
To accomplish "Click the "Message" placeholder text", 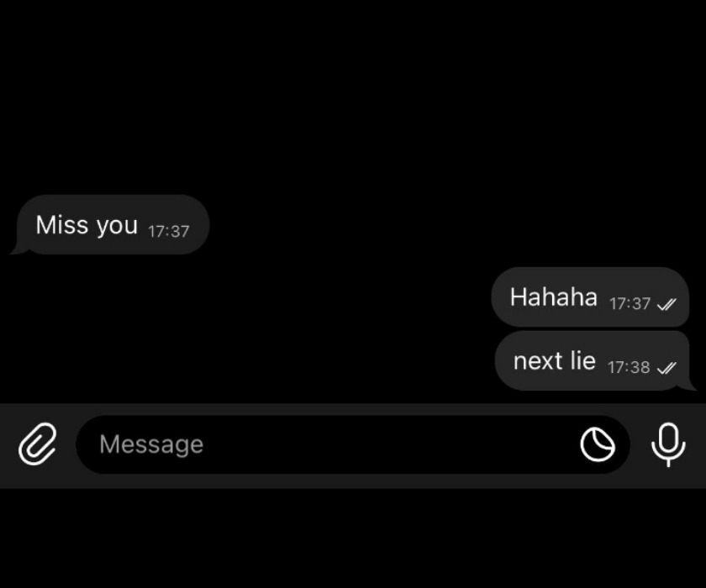I will tap(151, 444).
